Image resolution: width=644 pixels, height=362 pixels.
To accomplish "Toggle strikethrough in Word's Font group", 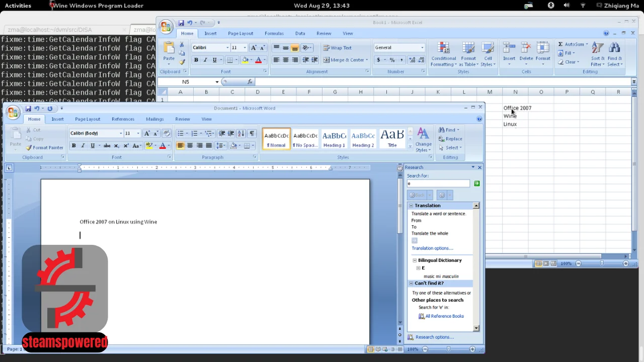I will [x=107, y=146].
